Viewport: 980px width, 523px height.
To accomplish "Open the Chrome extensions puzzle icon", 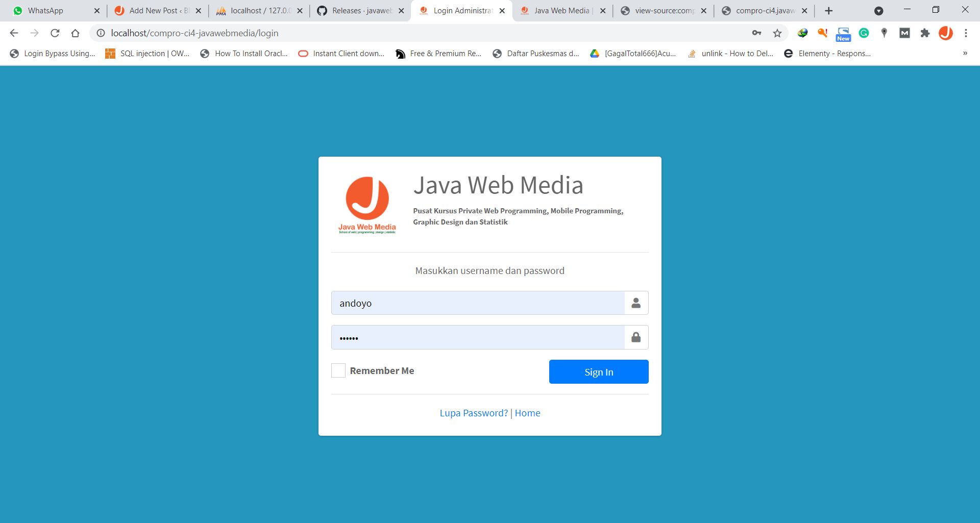I will click(925, 33).
